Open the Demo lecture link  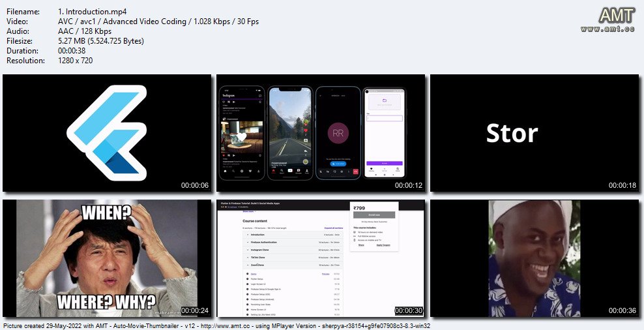coord(254,274)
